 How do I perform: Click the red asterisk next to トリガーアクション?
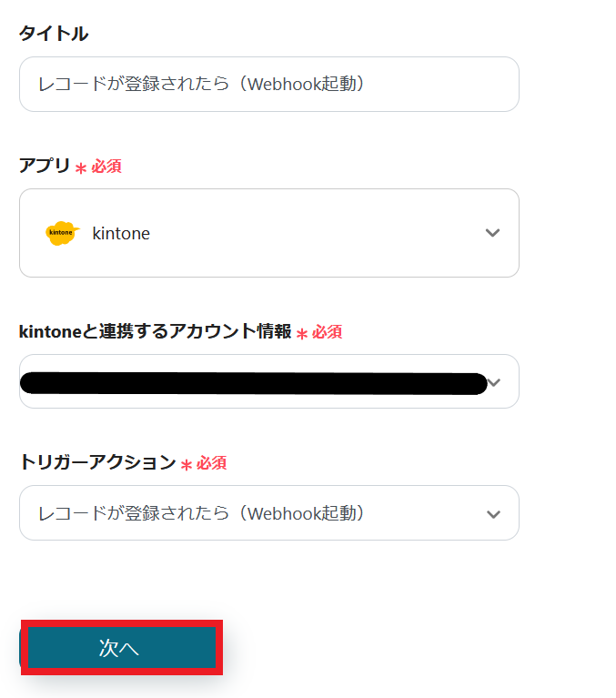(187, 465)
